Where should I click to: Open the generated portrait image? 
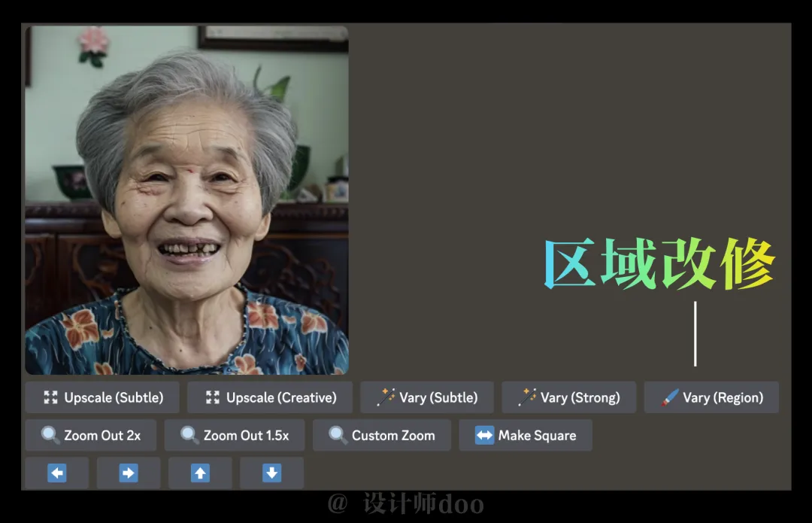(187, 200)
